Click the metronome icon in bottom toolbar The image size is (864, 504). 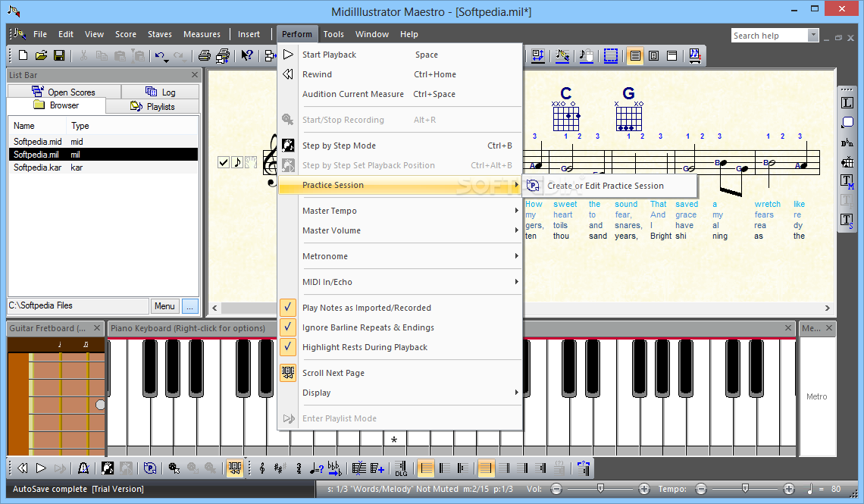point(83,468)
